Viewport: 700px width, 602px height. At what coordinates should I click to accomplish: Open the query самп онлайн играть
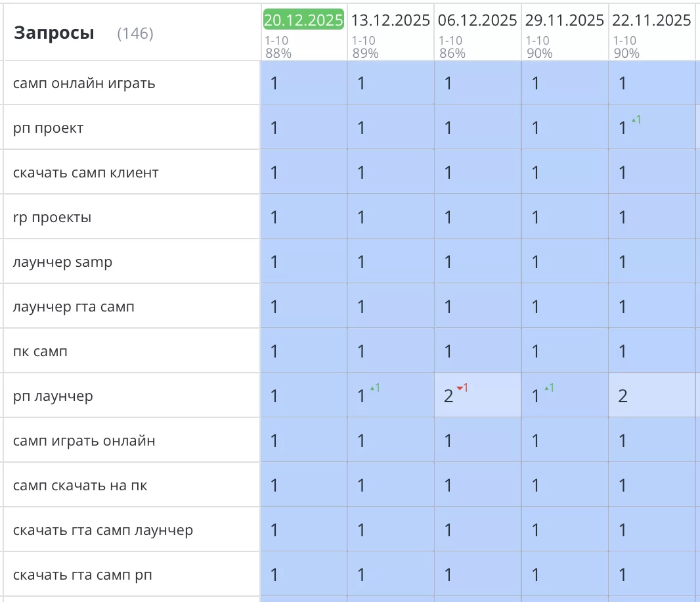pos(84,83)
